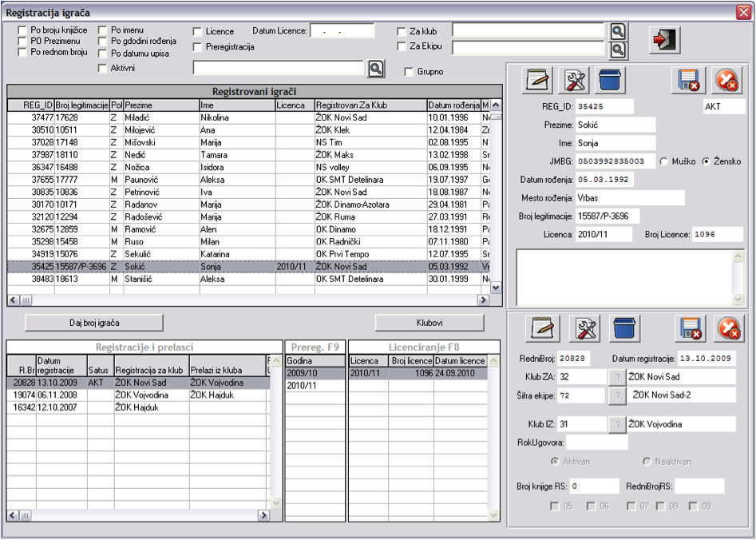Click the Prezime column header
Viewport: 756px width, 540px height.
pos(161,105)
